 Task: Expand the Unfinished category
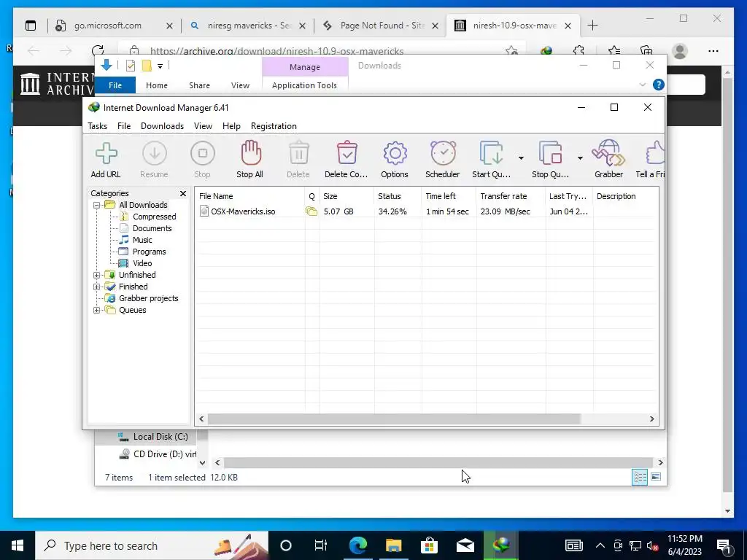[97, 275]
